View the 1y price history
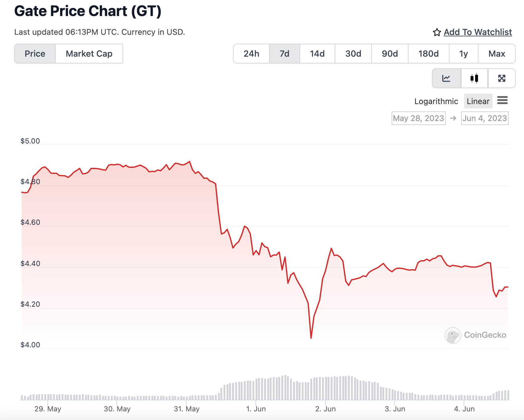Viewport: 524px width, 420px height. 463,54
